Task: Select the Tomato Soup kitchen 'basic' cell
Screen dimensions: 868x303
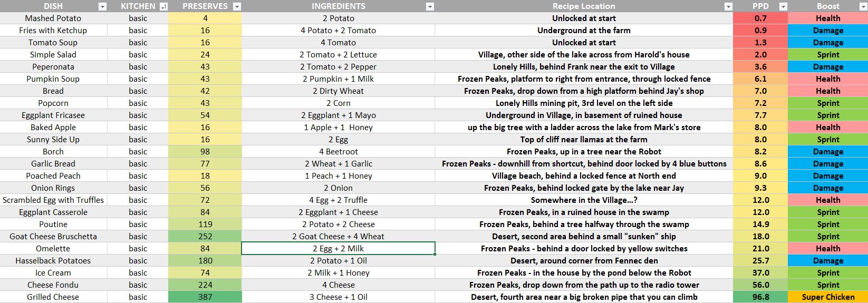Action: tap(138, 43)
